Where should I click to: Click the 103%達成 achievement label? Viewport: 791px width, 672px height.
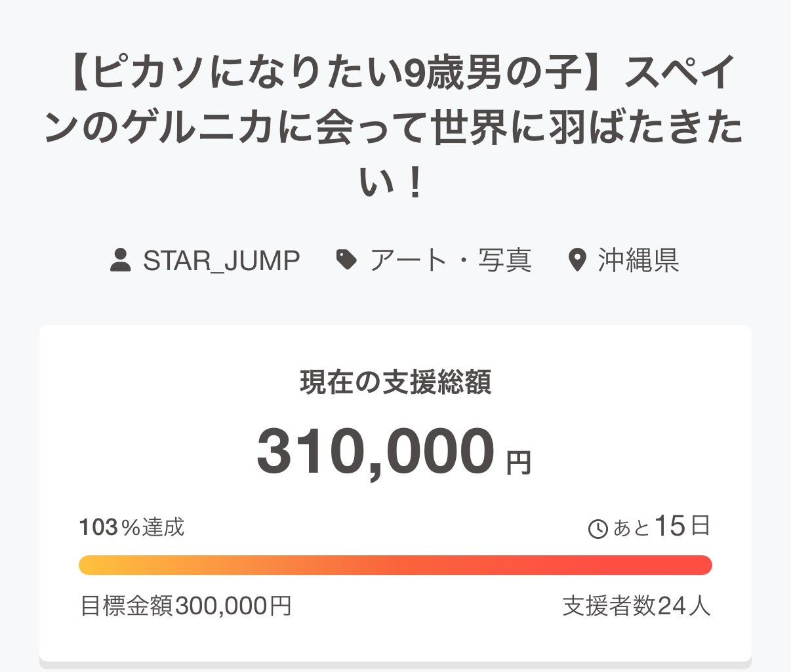pyautogui.click(x=132, y=527)
